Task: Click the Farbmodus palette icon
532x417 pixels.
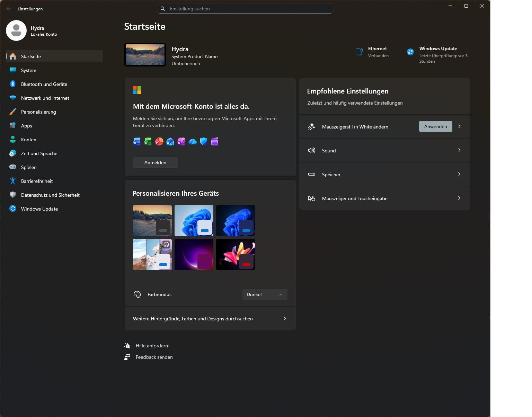Action: click(x=137, y=294)
